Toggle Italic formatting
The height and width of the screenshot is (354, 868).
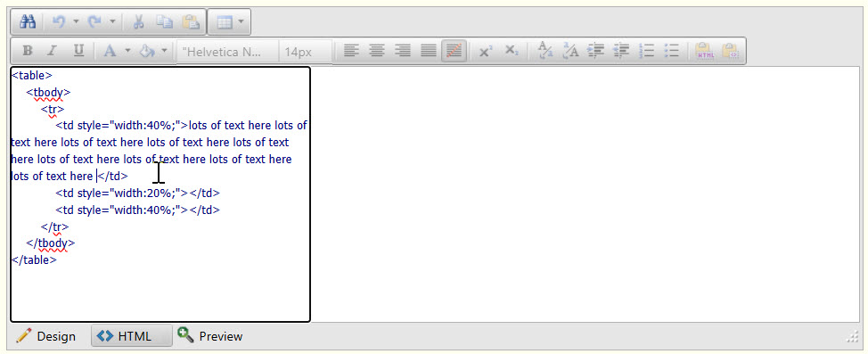click(53, 52)
